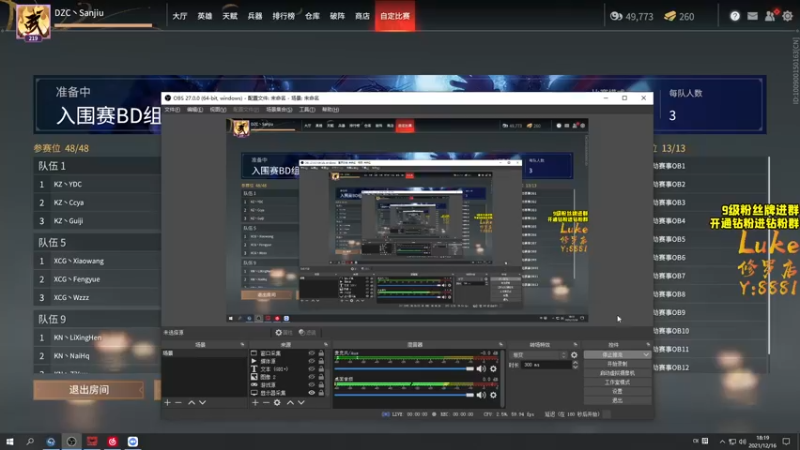The width and height of the screenshot is (800, 450).
Task: Move scene up in Scenes panel
Action: 191,403
